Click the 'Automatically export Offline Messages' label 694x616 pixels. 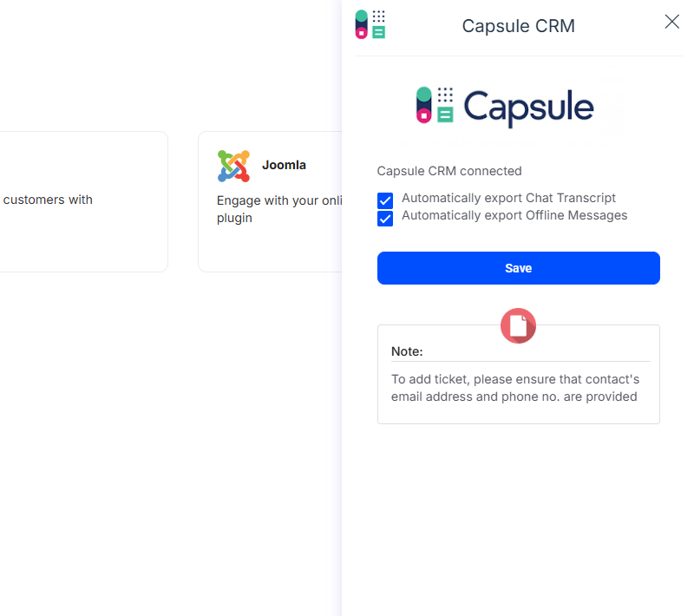coord(514,215)
